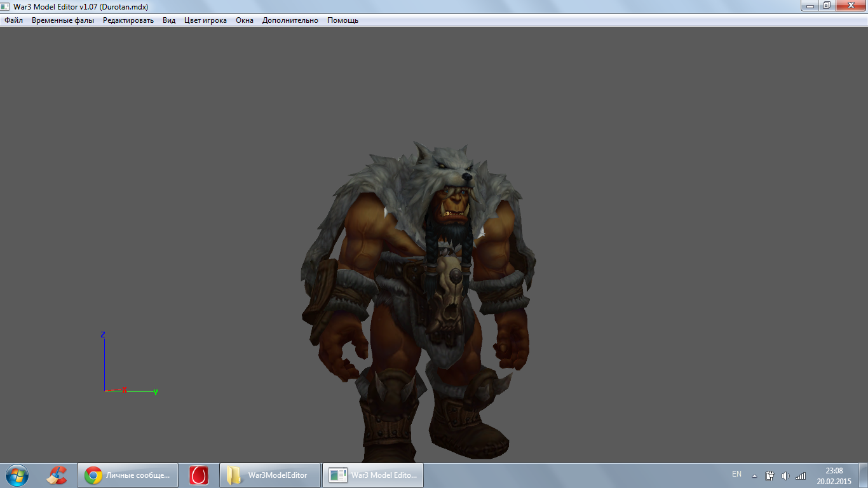Open Opera from the taskbar
Viewport: 868px width, 488px height.
click(x=199, y=475)
